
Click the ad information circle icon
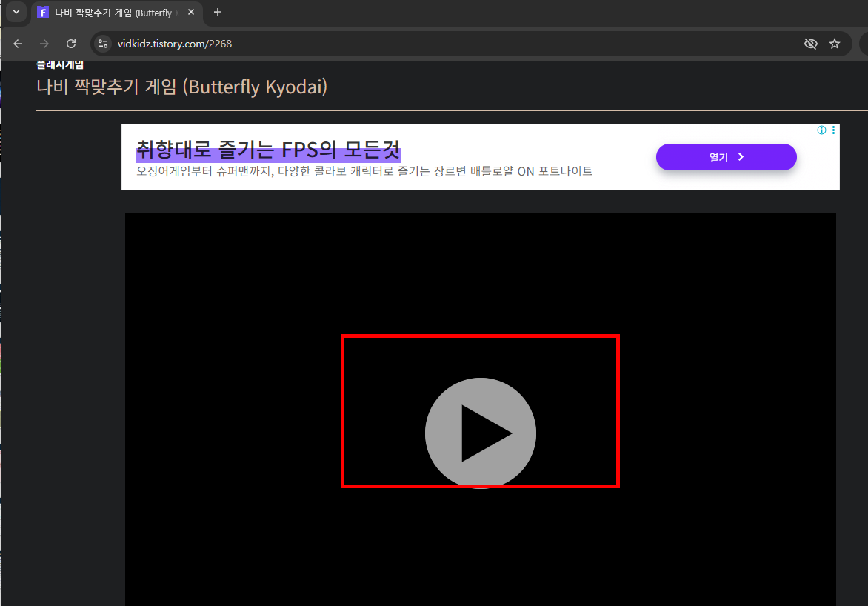click(x=821, y=130)
